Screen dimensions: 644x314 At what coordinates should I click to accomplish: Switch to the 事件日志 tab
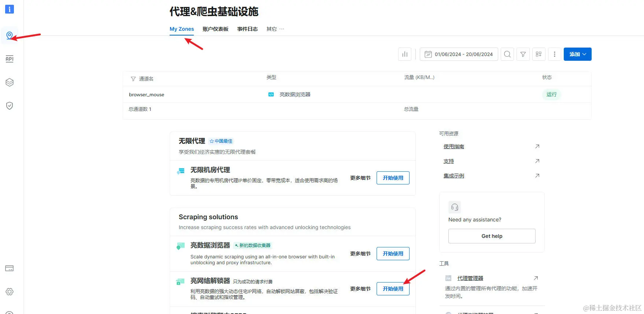pyautogui.click(x=247, y=29)
